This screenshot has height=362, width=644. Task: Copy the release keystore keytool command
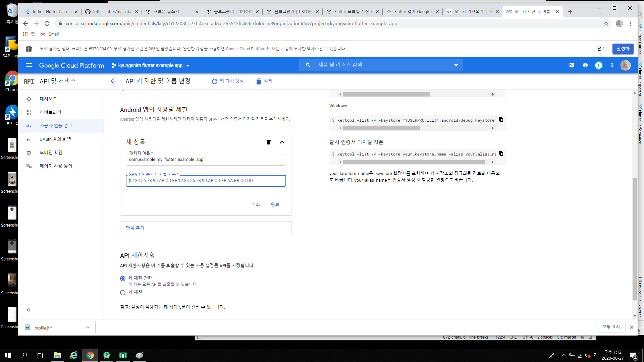point(501,154)
